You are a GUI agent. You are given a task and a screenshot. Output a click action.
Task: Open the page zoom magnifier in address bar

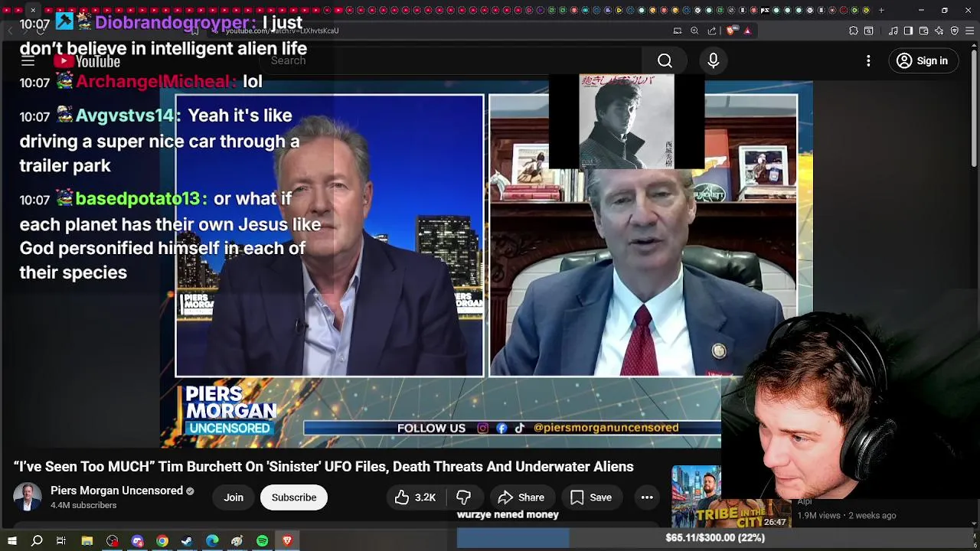tap(694, 31)
